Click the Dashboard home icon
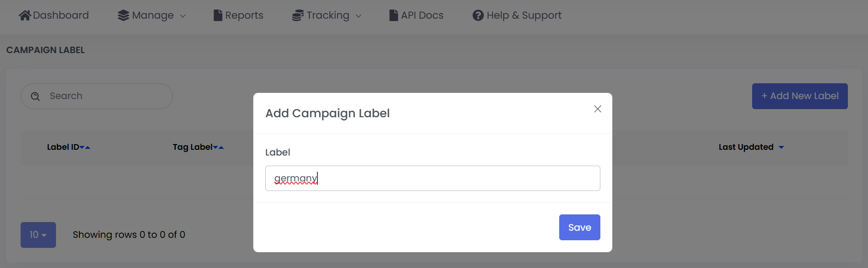Image resolution: width=868 pixels, height=268 pixels. coord(25,15)
